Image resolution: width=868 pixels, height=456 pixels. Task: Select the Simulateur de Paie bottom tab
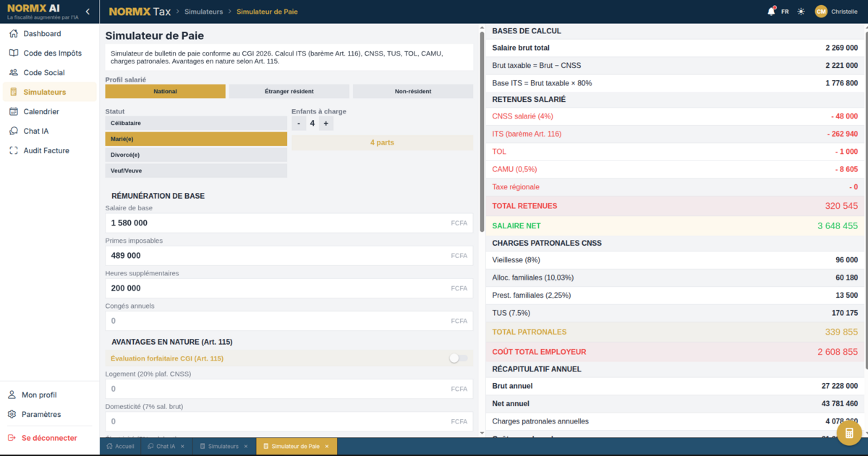297,447
